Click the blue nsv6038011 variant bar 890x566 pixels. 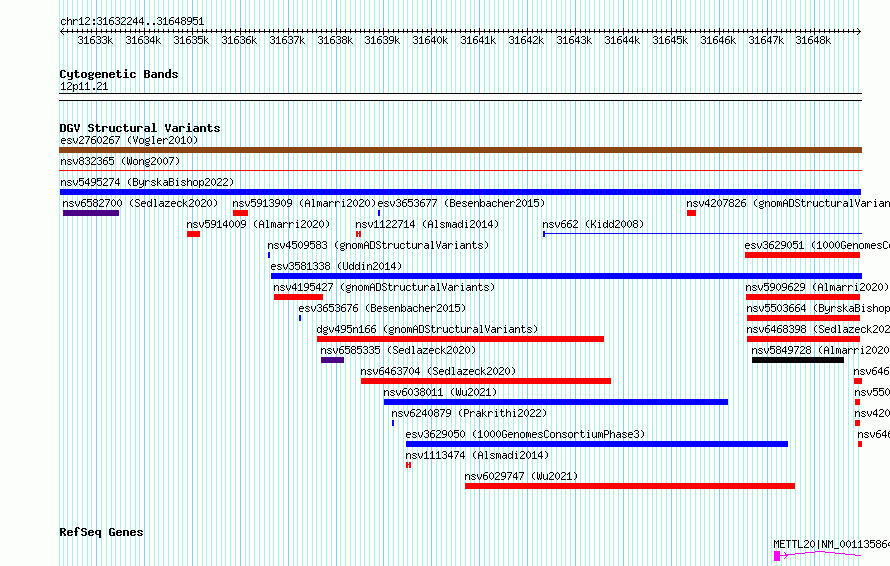click(556, 402)
